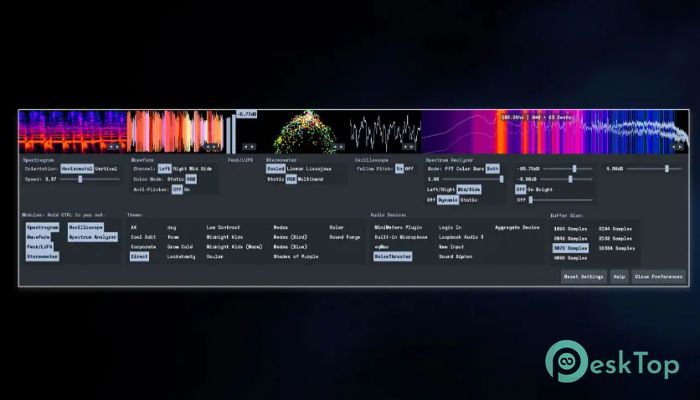
Task: Click the right arrow on the Waveform preview
Action: tap(214, 147)
